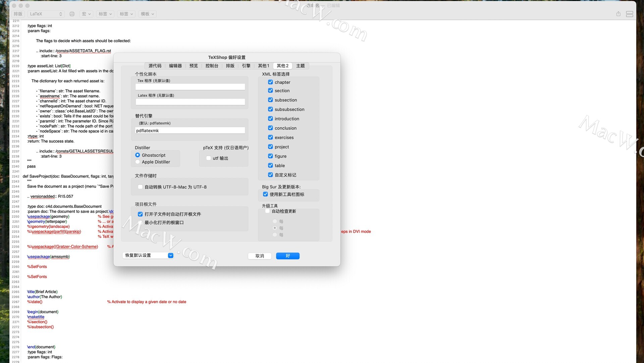Click the \usepackage{amssymb} line in editor
Viewport: 644px width, 363px height.
(49, 257)
